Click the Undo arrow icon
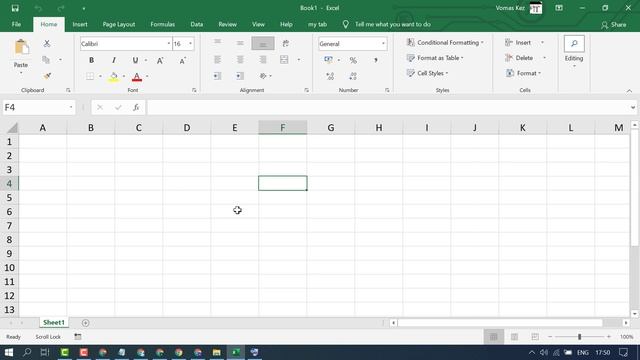This screenshot has width=640, height=360. pos(38,8)
